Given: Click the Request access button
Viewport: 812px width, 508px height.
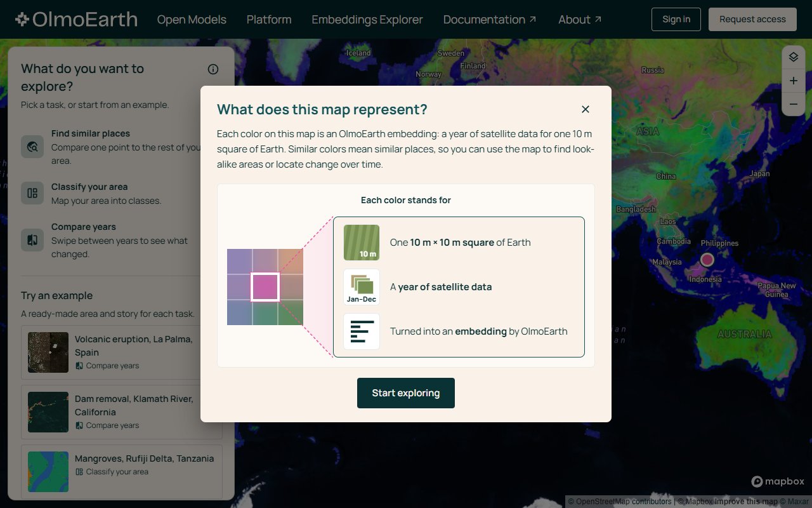Looking at the screenshot, I should [x=752, y=19].
